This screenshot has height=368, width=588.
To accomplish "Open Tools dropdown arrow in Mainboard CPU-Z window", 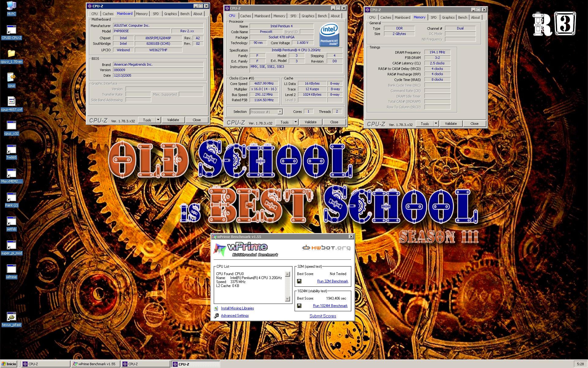I will click(158, 120).
